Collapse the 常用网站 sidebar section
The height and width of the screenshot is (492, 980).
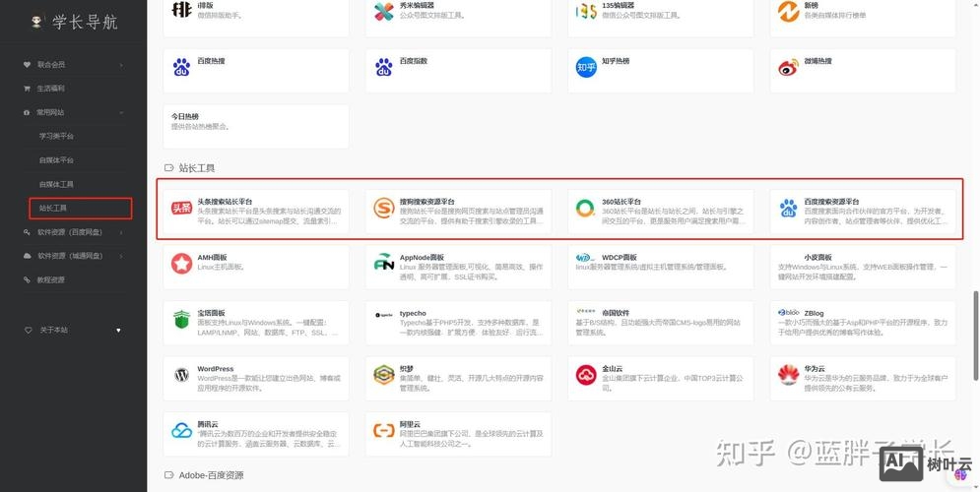121,112
